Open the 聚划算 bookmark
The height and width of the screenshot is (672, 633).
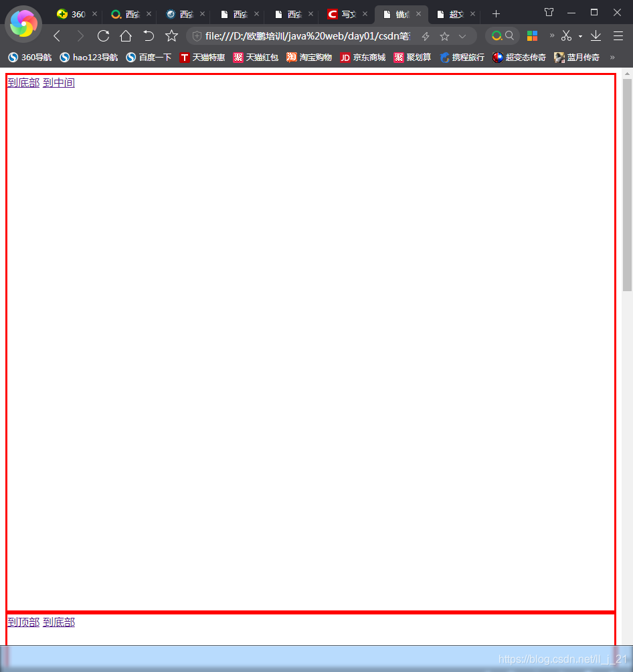412,58
